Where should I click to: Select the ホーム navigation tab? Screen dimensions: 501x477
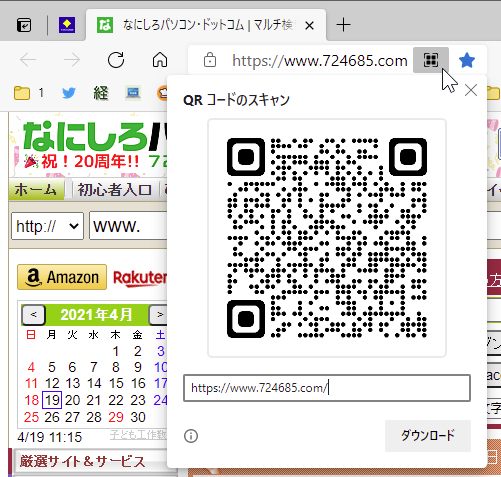point(36,190)
